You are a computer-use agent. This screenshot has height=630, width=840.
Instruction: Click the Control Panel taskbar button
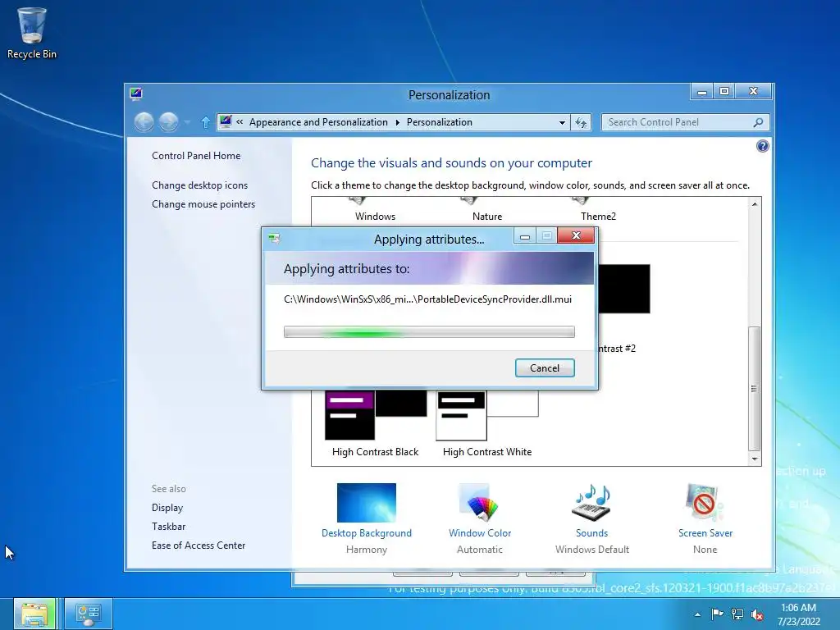click(x=89, y=614)
